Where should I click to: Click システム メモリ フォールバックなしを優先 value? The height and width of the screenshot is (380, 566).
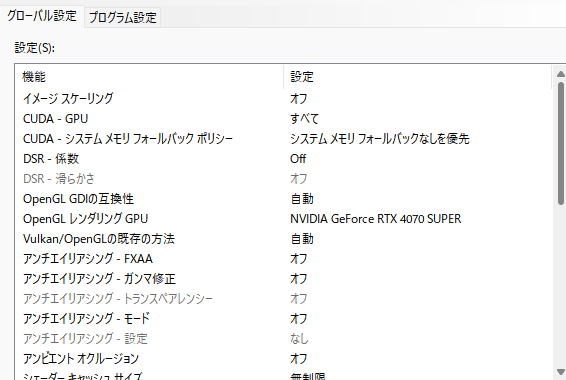coord(379,139)
